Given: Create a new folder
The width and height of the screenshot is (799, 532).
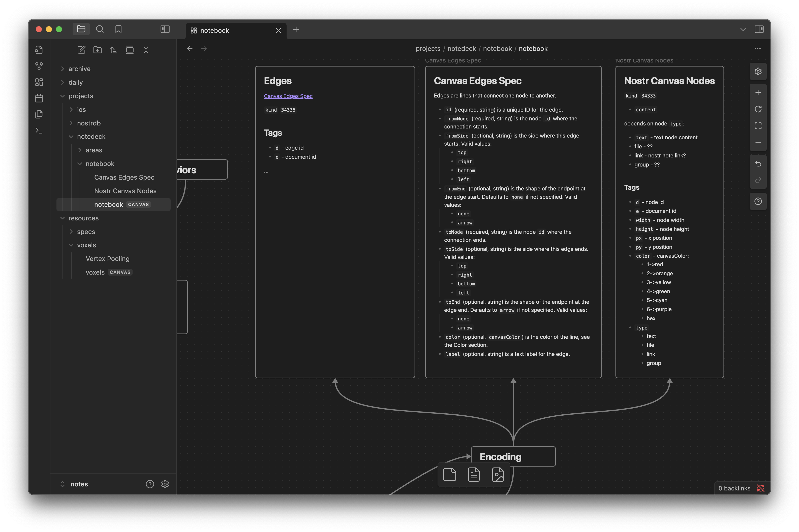Looking at the screenshot, I should tap(97, 50).
